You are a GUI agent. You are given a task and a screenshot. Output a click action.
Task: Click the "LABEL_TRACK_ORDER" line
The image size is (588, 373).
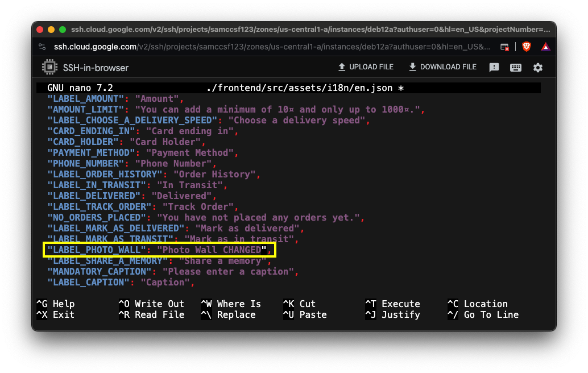point(143,207)
